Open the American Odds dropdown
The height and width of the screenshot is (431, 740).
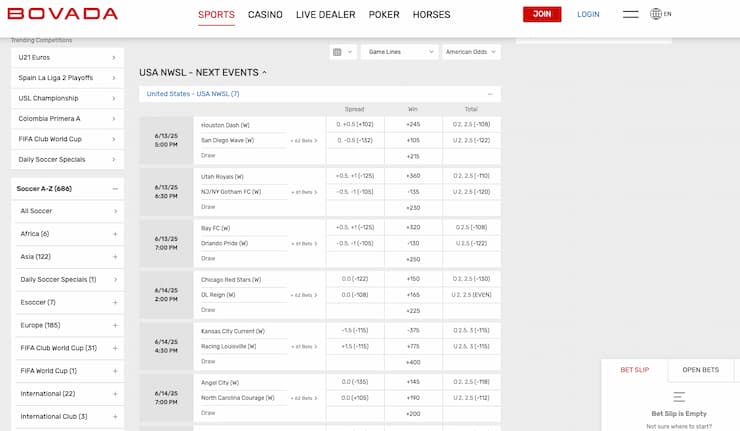[471, 52]
